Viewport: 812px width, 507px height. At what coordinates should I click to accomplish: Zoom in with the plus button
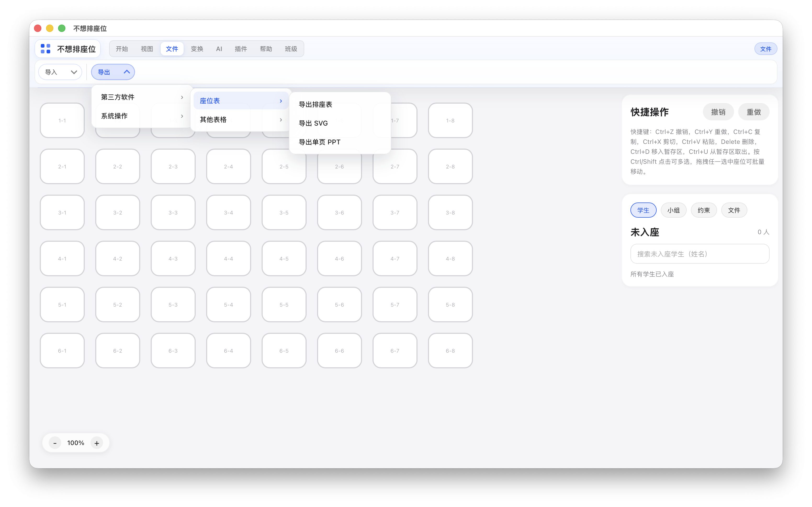click(x=97, y=443)
